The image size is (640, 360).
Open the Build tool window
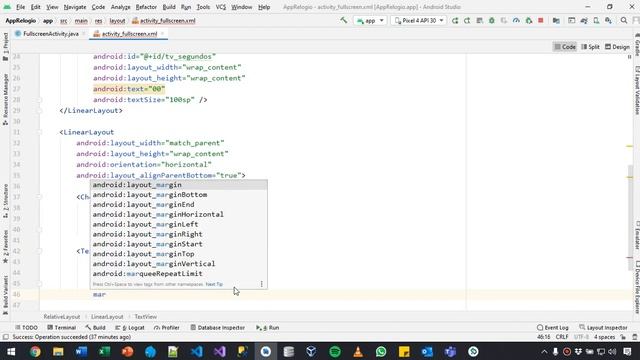click(96, 328)
